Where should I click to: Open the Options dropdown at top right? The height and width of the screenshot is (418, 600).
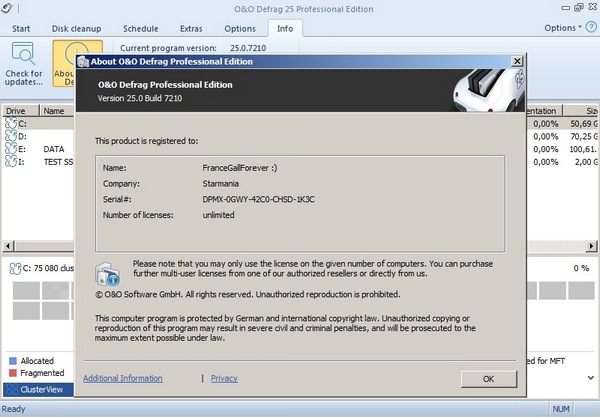pos(563,28)
